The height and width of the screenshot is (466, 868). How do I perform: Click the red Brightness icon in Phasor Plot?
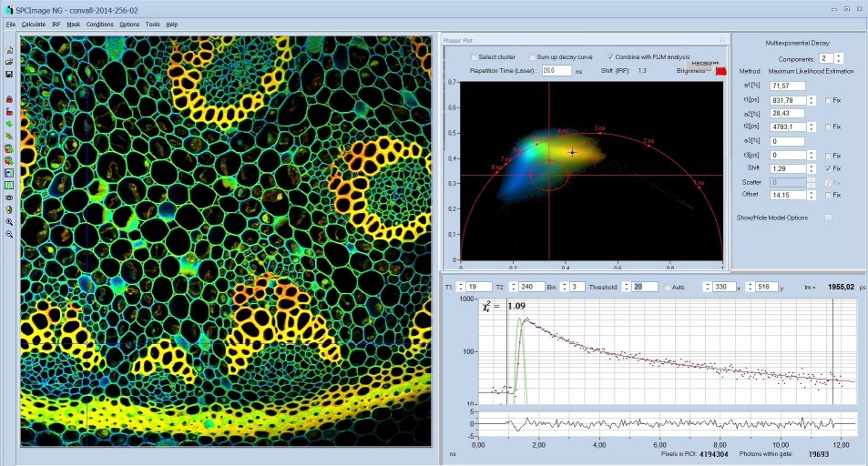click(x=720, y=70)
